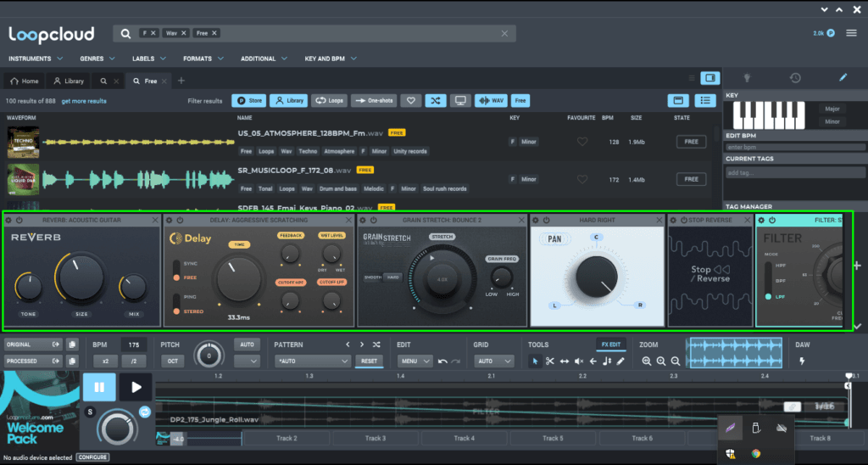Select the pointer tool
The height and width of the screenshot is (465, 868).
click(535, 361)
